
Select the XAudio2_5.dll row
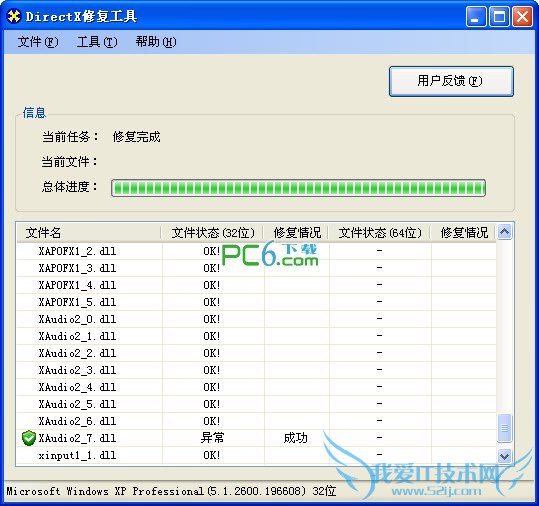coord(256,404)
